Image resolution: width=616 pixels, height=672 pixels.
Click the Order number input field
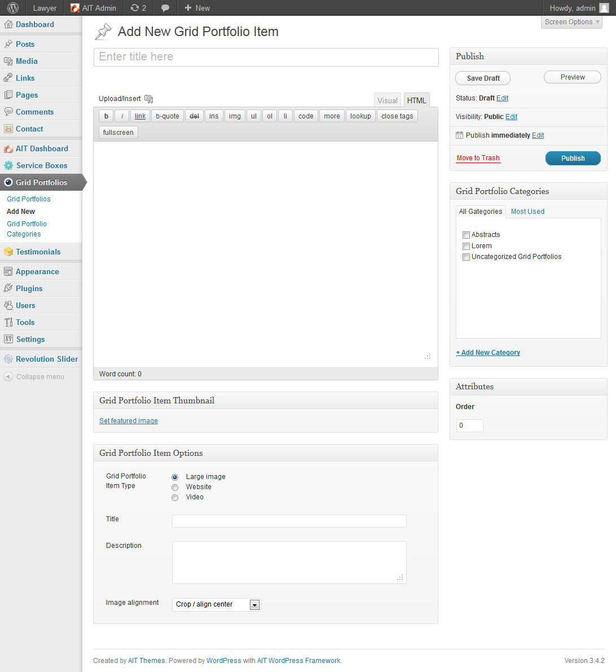point(469,425)
